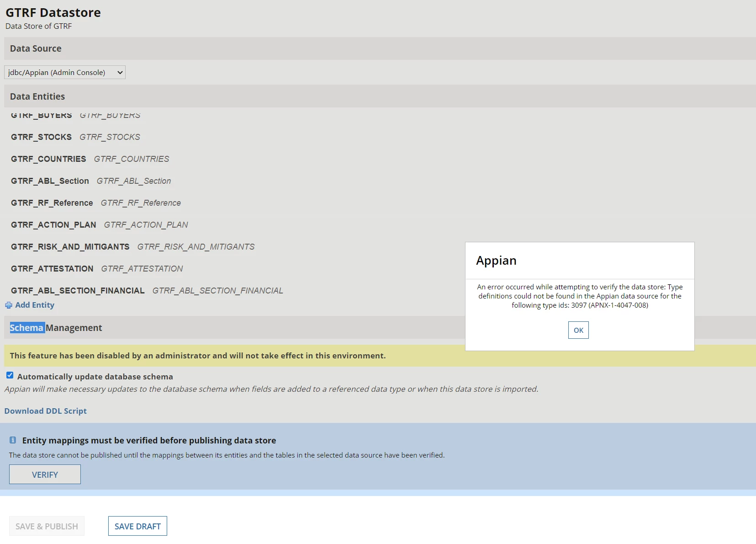Screen dimensions: 756x544
Task: Click the error message text in dialog
Action: tap(580, 296)
